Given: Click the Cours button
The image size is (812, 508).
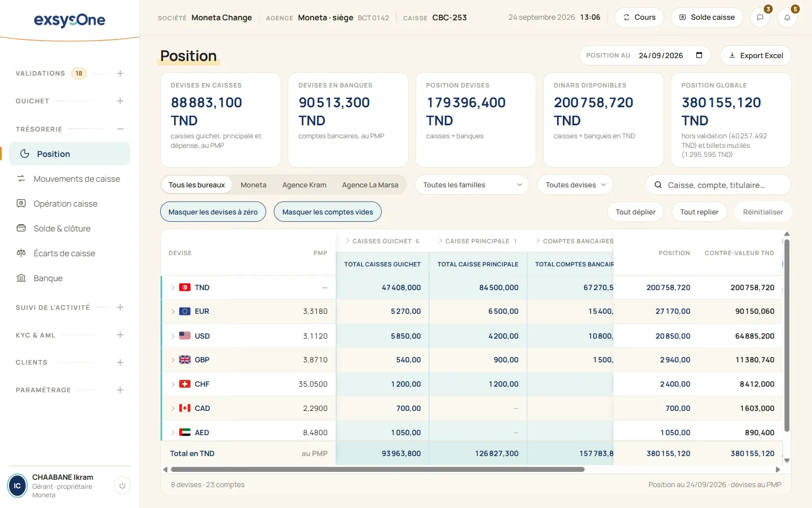Looking at the screenshot, I should click(639, 17).
